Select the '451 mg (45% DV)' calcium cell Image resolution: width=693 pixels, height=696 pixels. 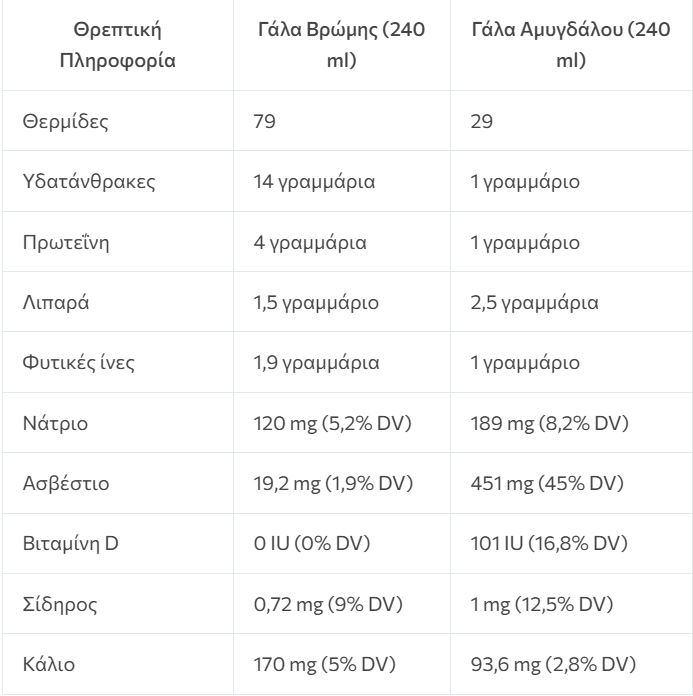(x=546, y=483)
